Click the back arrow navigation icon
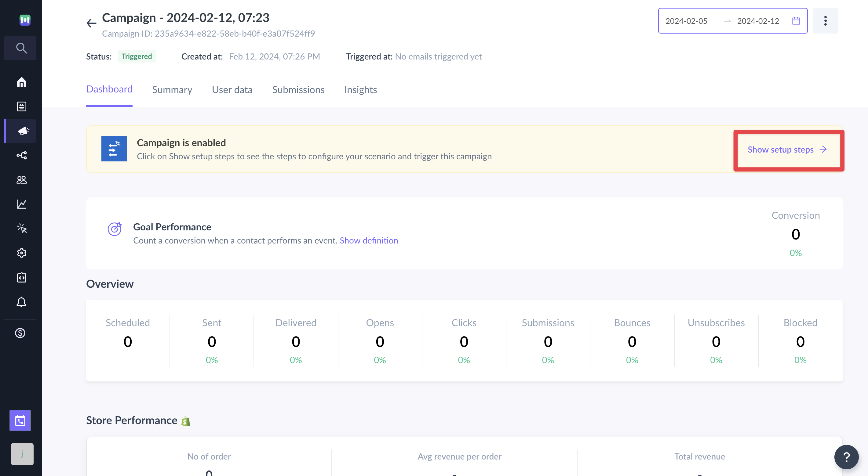The width and height of the screenshot is (868, 476). point(91,22)
